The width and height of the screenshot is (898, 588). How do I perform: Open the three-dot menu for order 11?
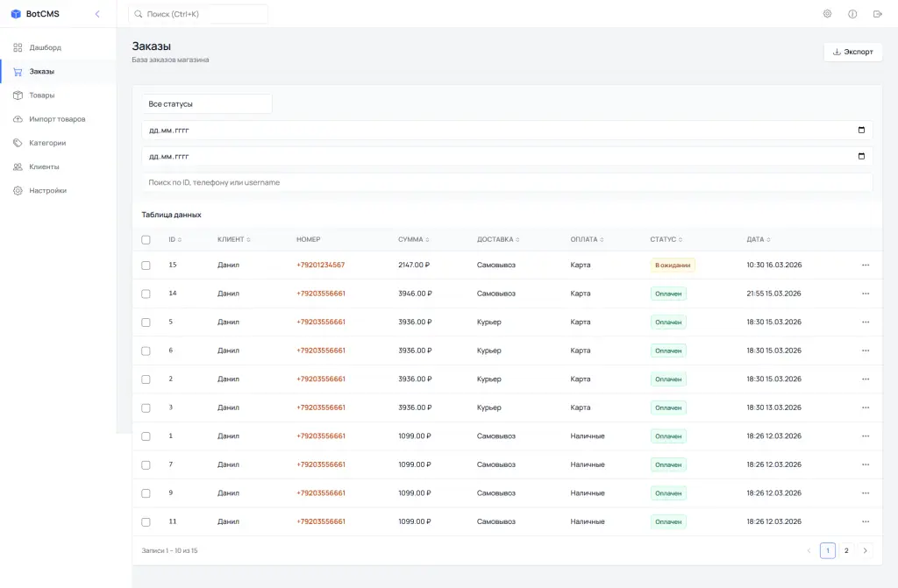pos(866,521)
